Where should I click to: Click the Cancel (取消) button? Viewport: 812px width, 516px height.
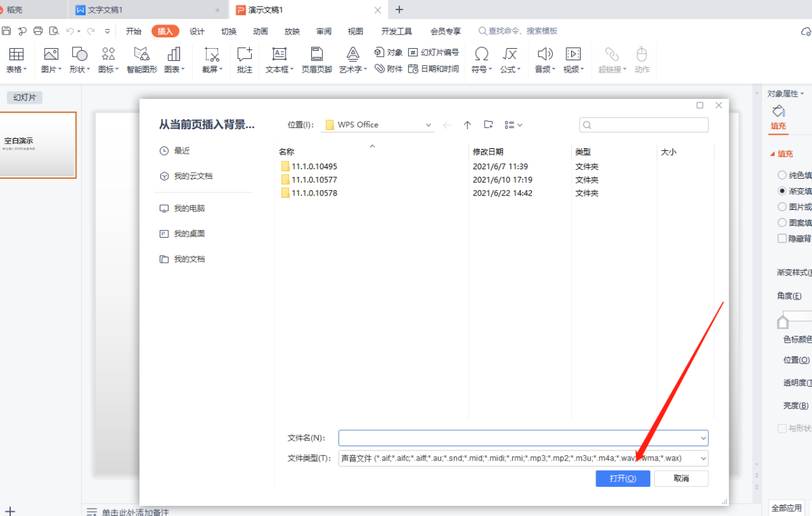681,478
